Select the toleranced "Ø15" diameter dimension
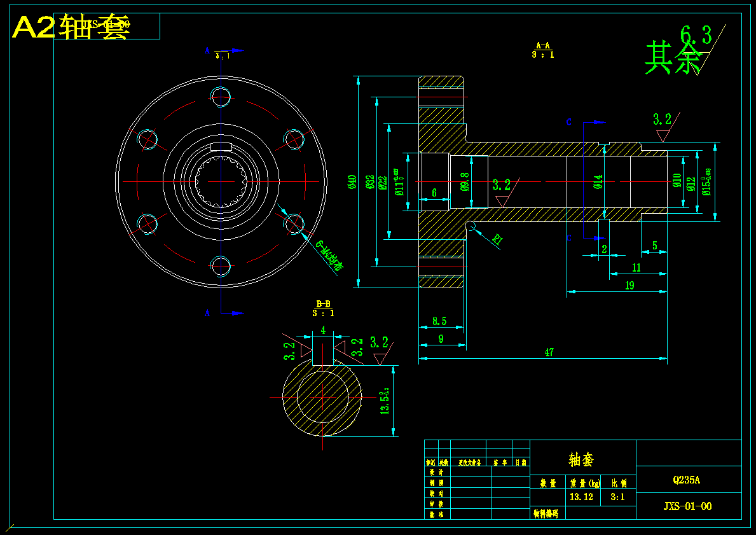The image size is (756, 535). pos(707,182)
